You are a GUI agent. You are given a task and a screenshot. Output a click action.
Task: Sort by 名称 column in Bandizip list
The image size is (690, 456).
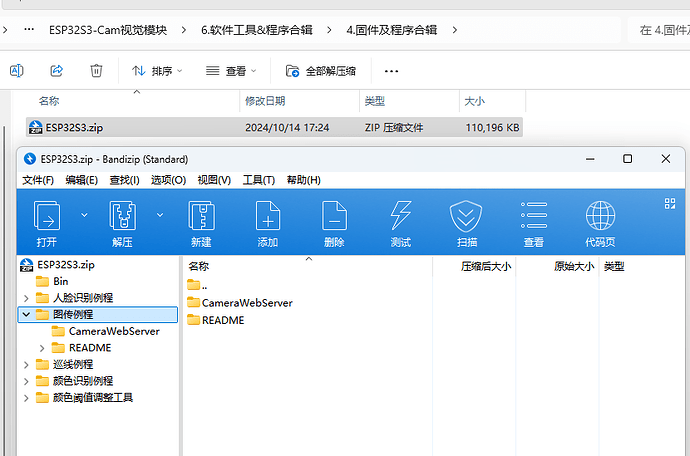click(x=198, y=266)
